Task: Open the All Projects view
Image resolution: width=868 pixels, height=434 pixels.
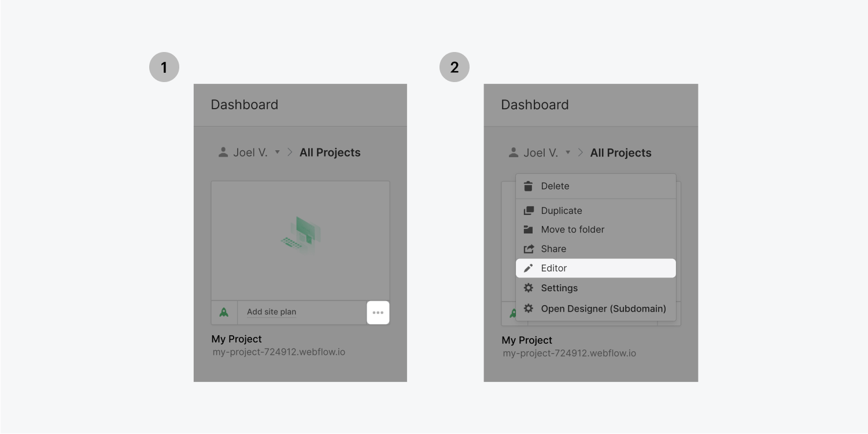Action: click(330, 152)
